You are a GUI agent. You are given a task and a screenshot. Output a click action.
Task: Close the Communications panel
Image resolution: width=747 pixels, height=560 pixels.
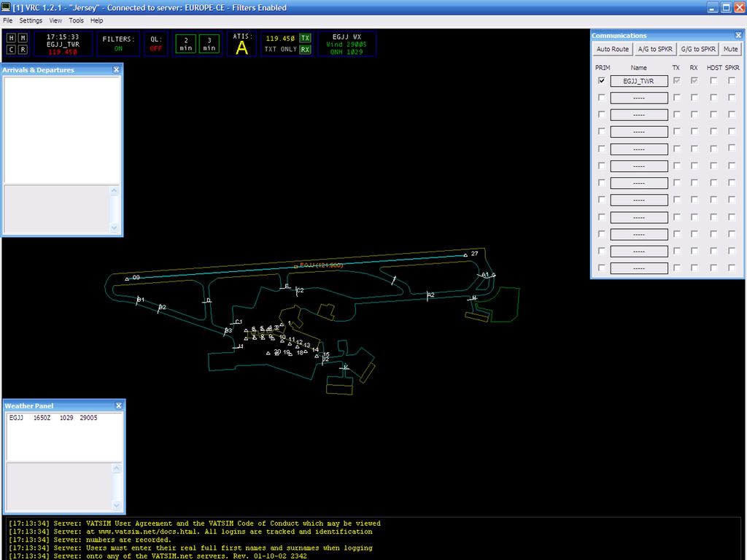tap(738, 35)
